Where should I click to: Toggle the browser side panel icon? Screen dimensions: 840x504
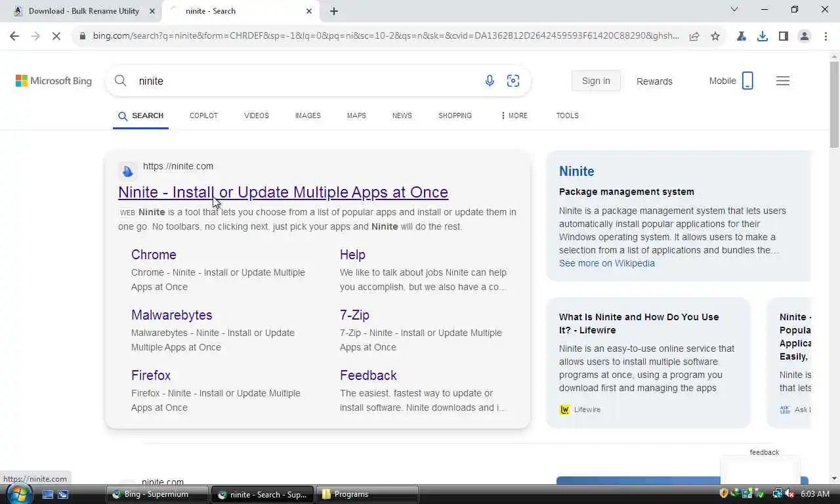[x=784, y=36]
